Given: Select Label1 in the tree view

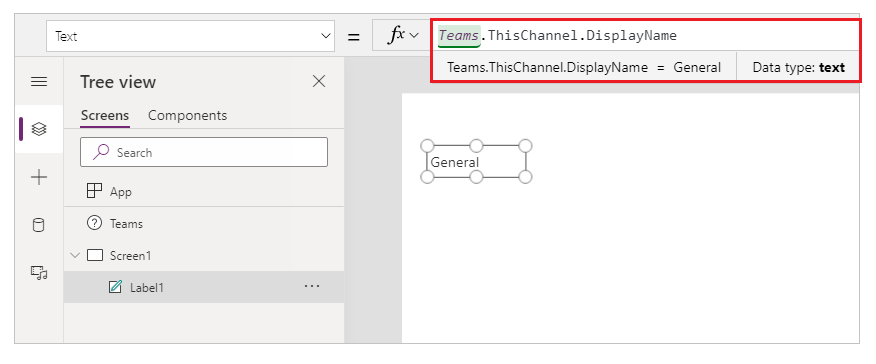Looking at the screenshot, I should point(204,288).
